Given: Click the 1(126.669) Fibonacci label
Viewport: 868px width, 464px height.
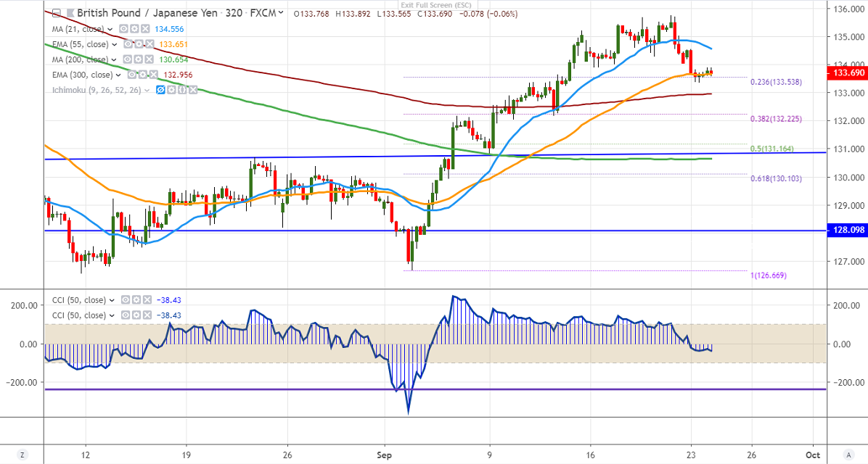Looking at the screenshot, I should pos(769,275).
